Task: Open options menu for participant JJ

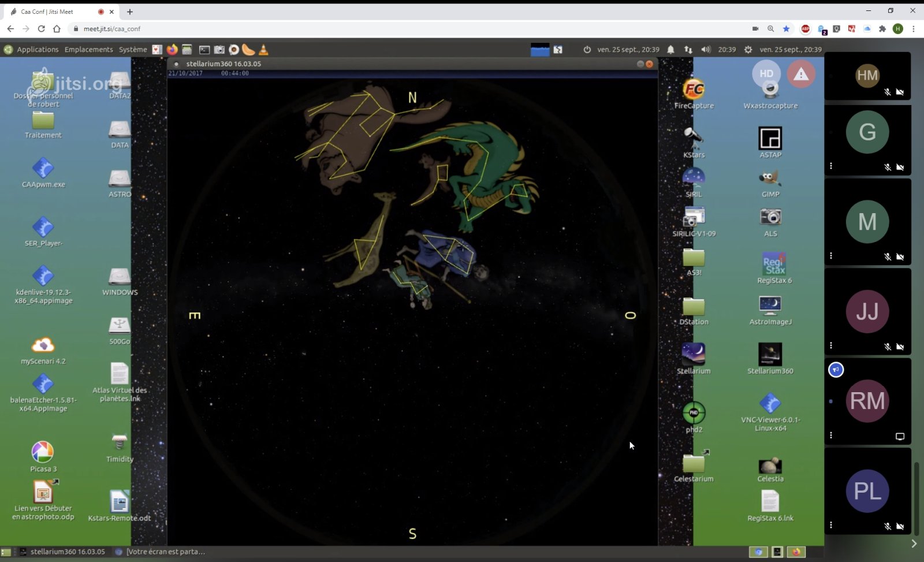Action: (x=831, y=345)
